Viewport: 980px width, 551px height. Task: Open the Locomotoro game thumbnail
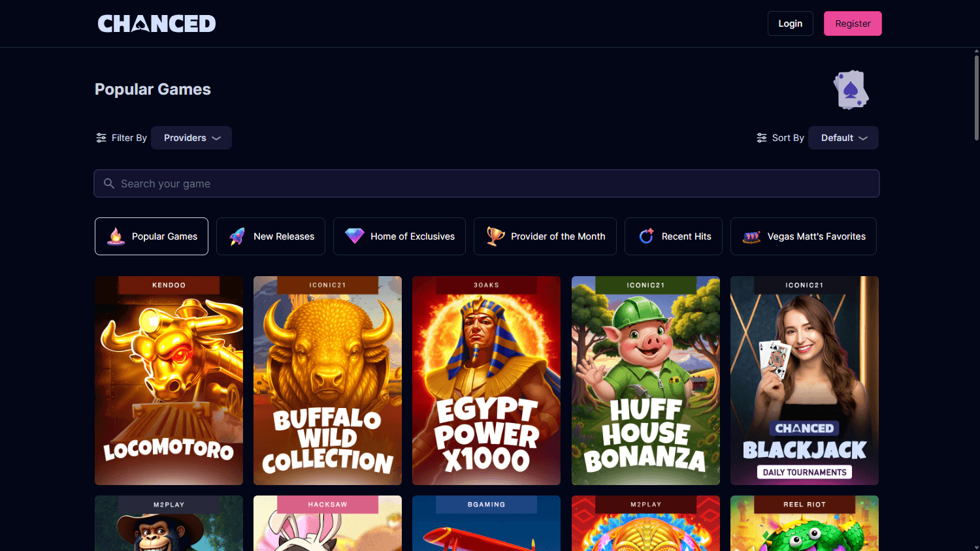(169, 381)
